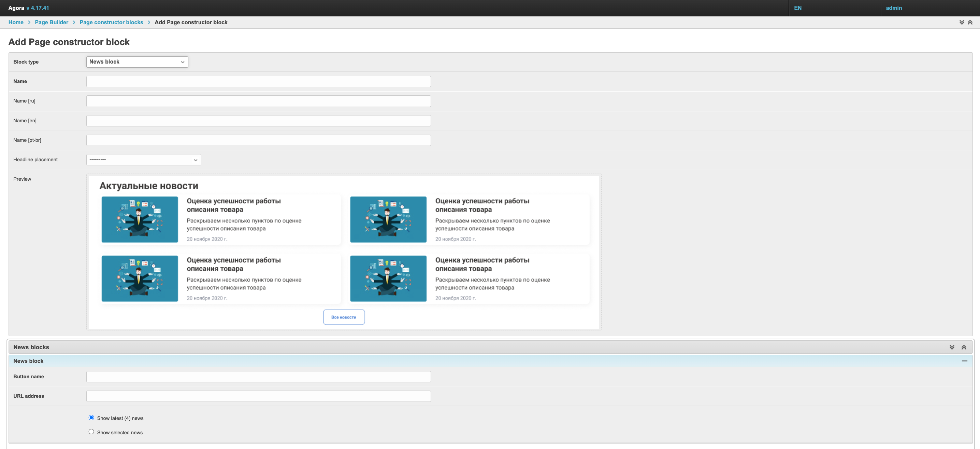Expand all sections with top double-down chevron
The height and width of the screenshot is (449, 980).
(x=961, y=23)
